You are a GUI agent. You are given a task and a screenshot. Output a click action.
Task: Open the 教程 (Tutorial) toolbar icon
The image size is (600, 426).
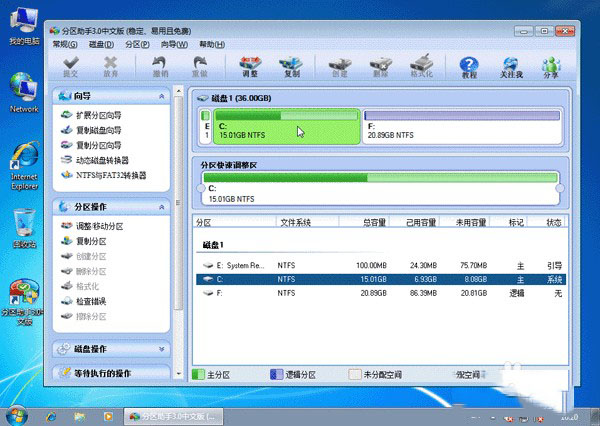pos(469,66)
